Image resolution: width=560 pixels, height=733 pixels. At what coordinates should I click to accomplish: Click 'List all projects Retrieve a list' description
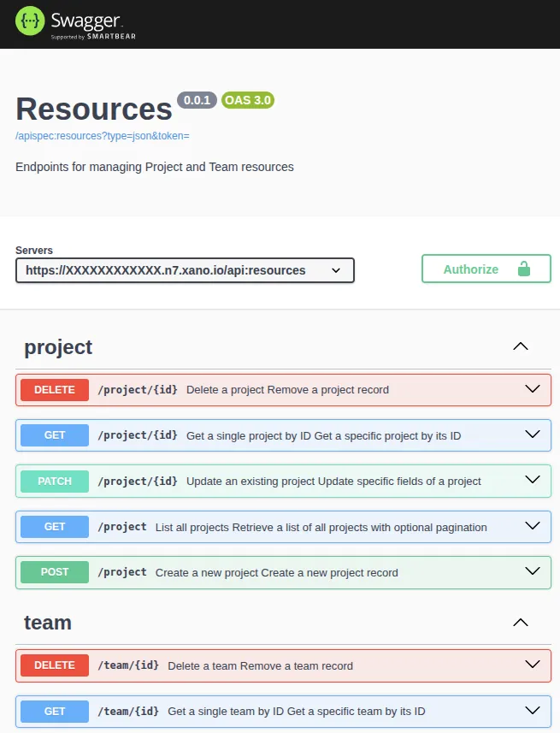point(321,528)
